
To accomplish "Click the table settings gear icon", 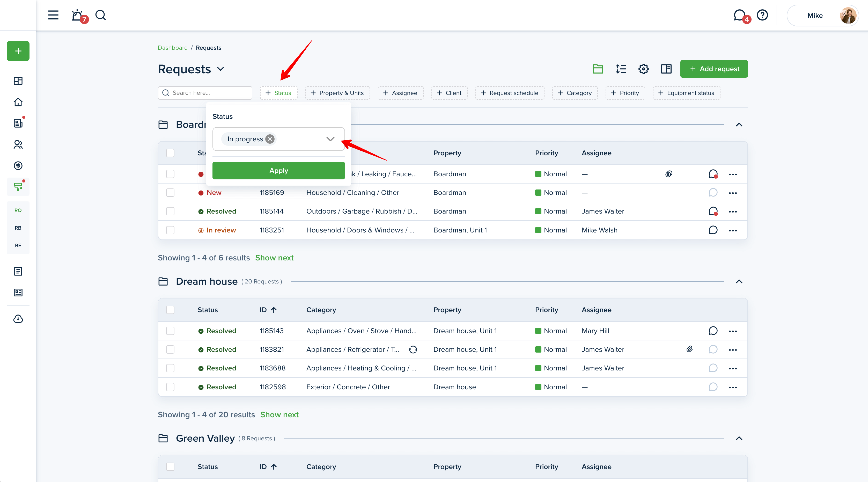I will 643,69.
